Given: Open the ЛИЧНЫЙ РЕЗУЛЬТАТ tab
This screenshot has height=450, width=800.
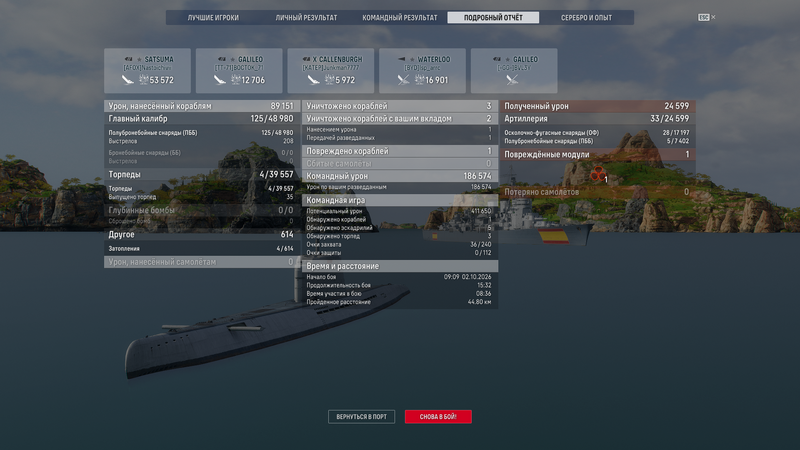Looking at the screenshot, I should 306,17.
